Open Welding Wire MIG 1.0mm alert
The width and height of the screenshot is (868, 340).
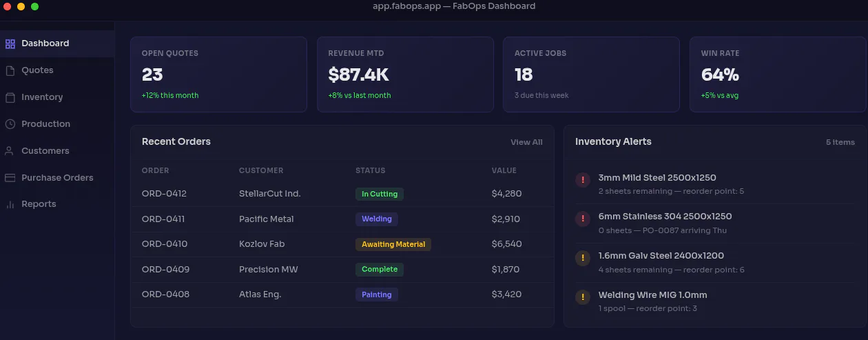715,301
